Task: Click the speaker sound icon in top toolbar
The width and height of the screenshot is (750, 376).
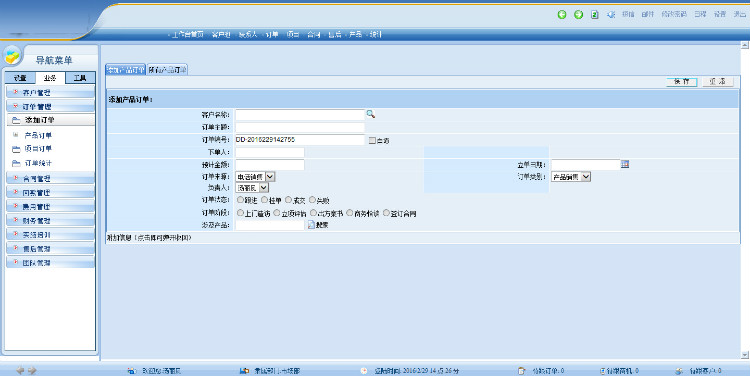Action: (x=611, y=14)
